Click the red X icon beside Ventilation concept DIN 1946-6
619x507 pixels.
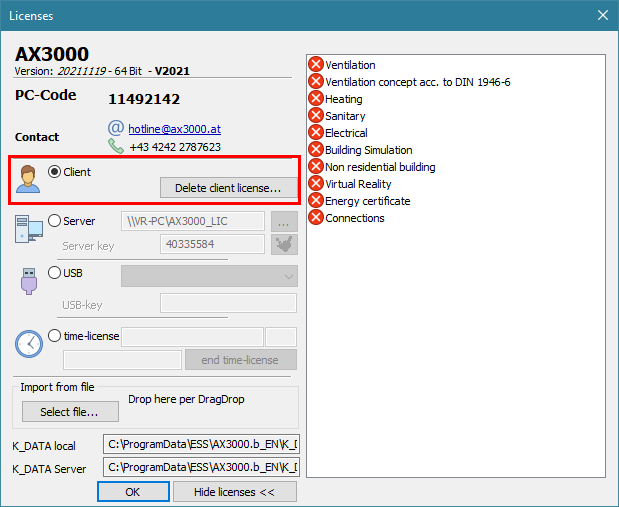coord(316,81)
